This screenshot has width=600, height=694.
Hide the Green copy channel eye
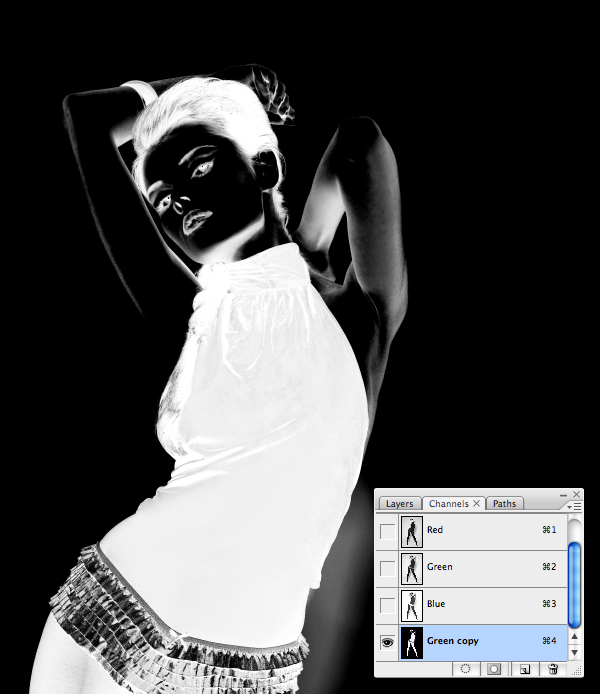point(388,642)
